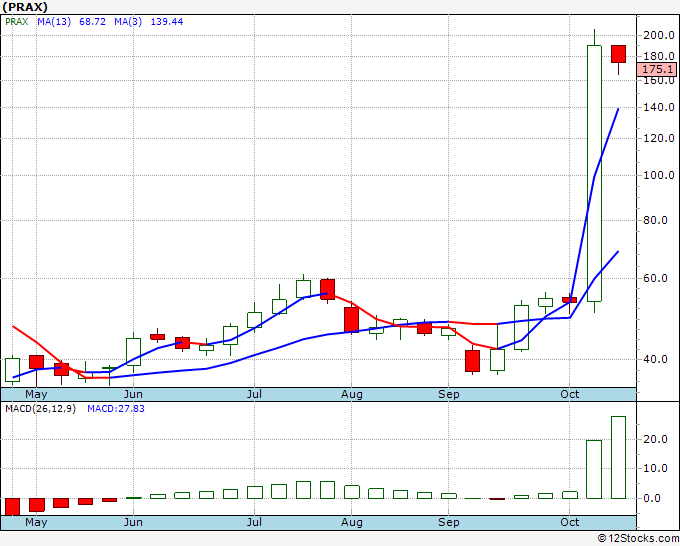
Task: Click the 100.0 price scale label
Action: click(659, 175)
